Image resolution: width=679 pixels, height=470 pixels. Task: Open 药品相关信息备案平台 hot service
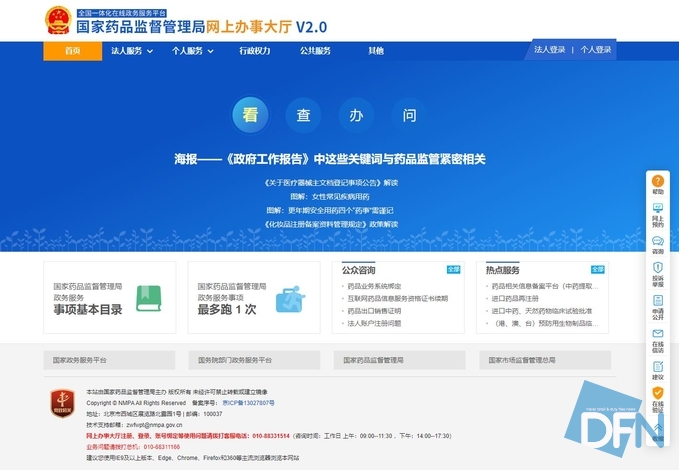coord(545,286)
